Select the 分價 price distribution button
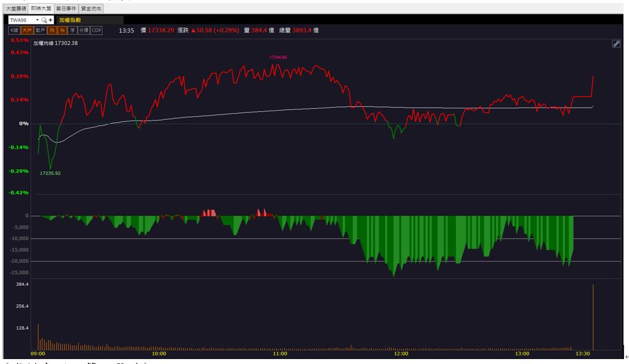Image resolution: width=629 pixels, height=364 pixels. point(84,30)
